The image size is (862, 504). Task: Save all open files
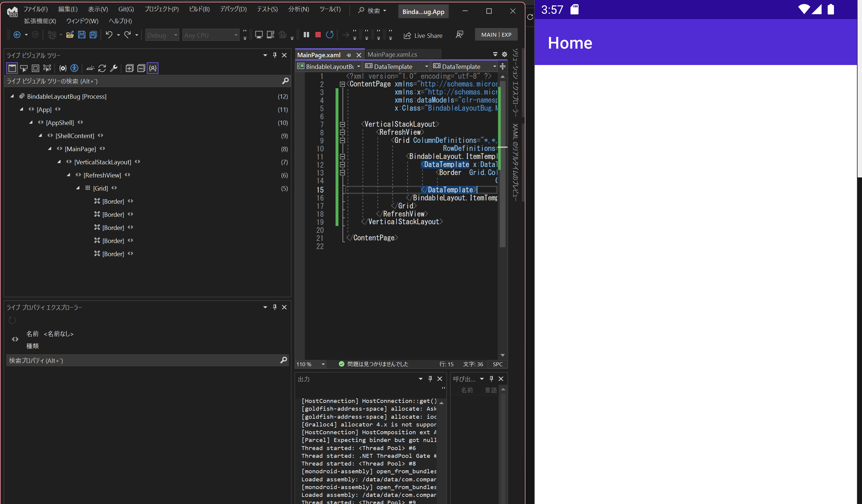(x=93, y=35)
